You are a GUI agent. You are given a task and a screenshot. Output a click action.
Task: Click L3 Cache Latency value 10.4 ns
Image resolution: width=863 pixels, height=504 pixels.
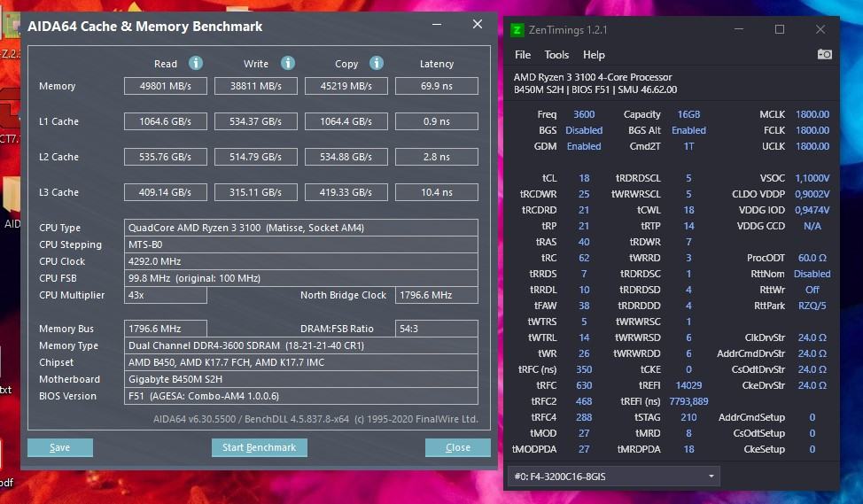point(437,192)
